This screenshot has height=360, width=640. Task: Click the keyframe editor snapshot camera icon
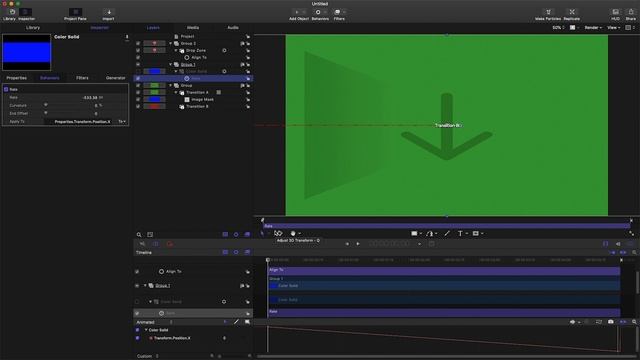tap(611, 322)
